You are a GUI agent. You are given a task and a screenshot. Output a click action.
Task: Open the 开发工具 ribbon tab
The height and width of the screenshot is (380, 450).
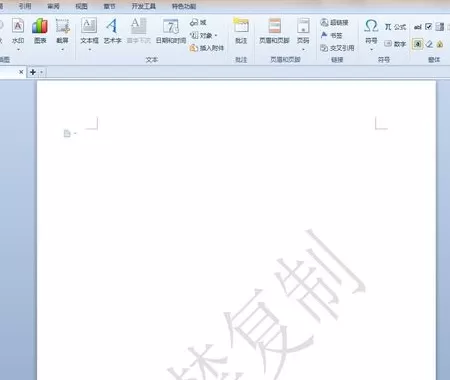[144, 6]
